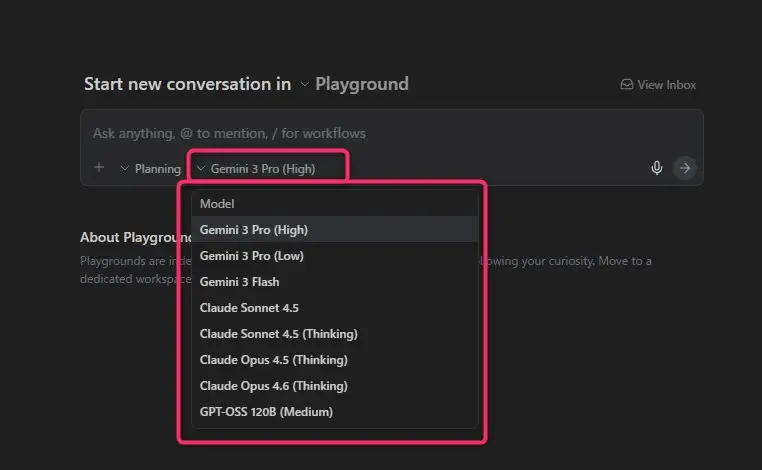The image size is (762, 470).
Task: Click the chevron beside Playground
Action: [x=305, y=84]
